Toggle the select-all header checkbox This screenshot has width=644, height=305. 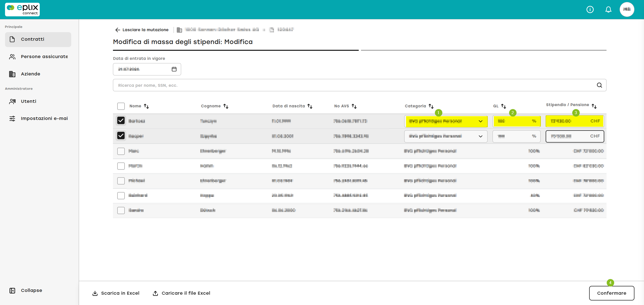121,106
